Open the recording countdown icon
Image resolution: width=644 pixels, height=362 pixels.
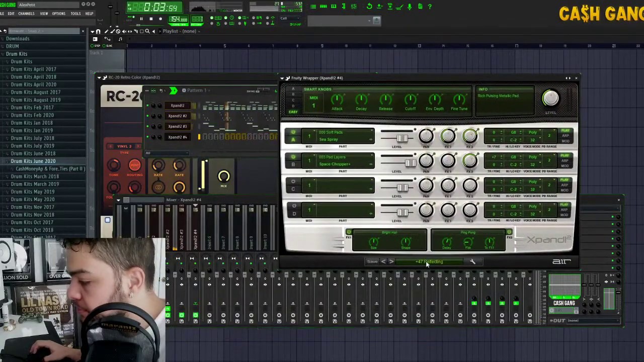(x=232, y=18)
